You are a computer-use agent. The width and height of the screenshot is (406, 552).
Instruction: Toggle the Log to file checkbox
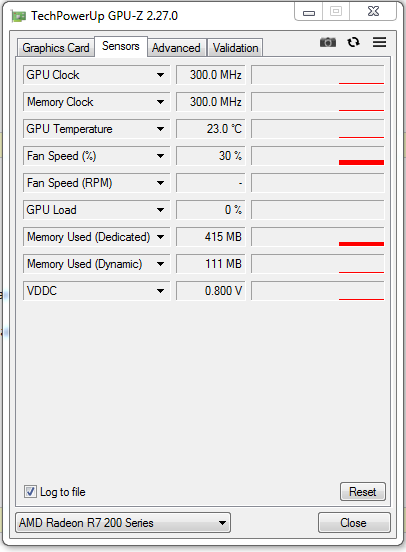30,491
